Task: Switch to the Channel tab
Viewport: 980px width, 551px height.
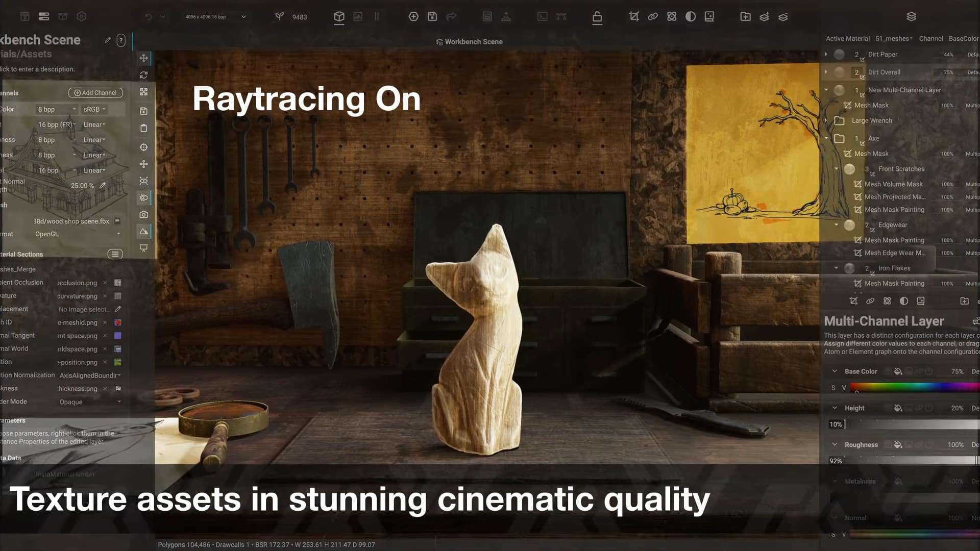Action: [x=931, y=38]
